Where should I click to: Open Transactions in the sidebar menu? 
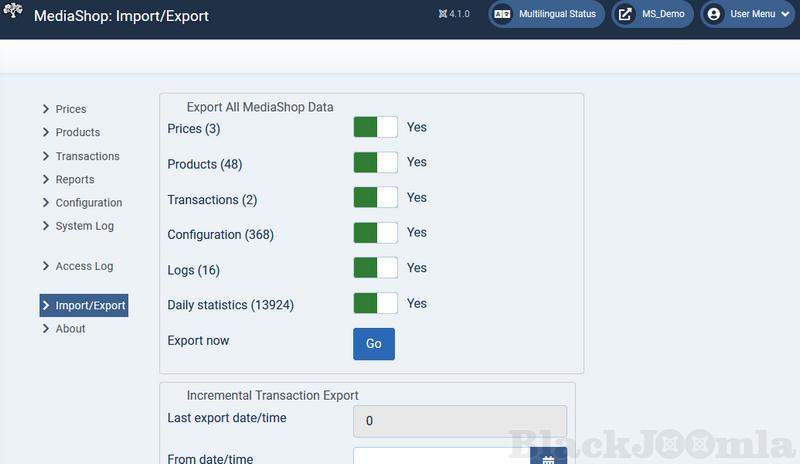click(x=87, y=156)
